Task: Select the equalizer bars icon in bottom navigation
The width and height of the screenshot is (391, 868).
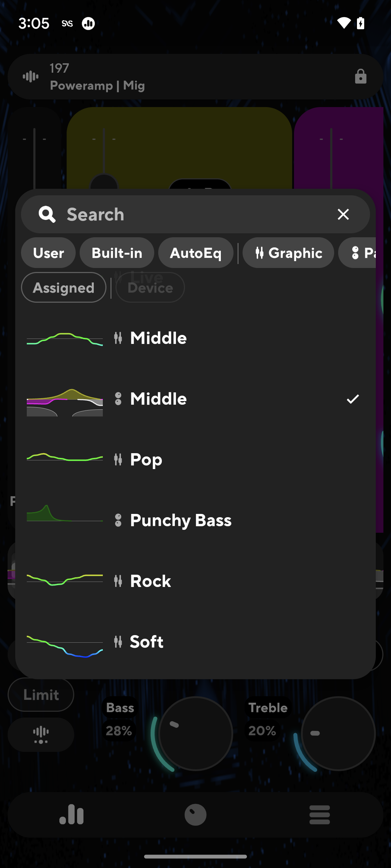Action: [x=71, y=814]
